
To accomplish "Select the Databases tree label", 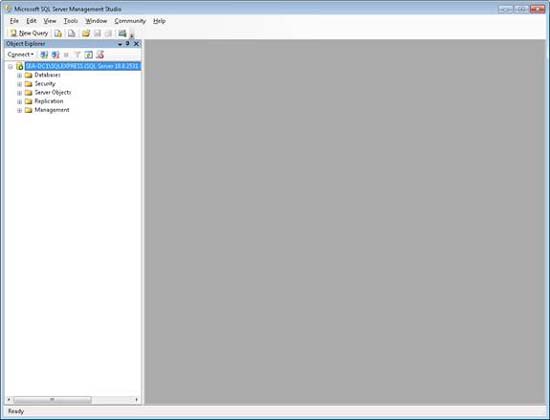I will (x=47, y=75).
